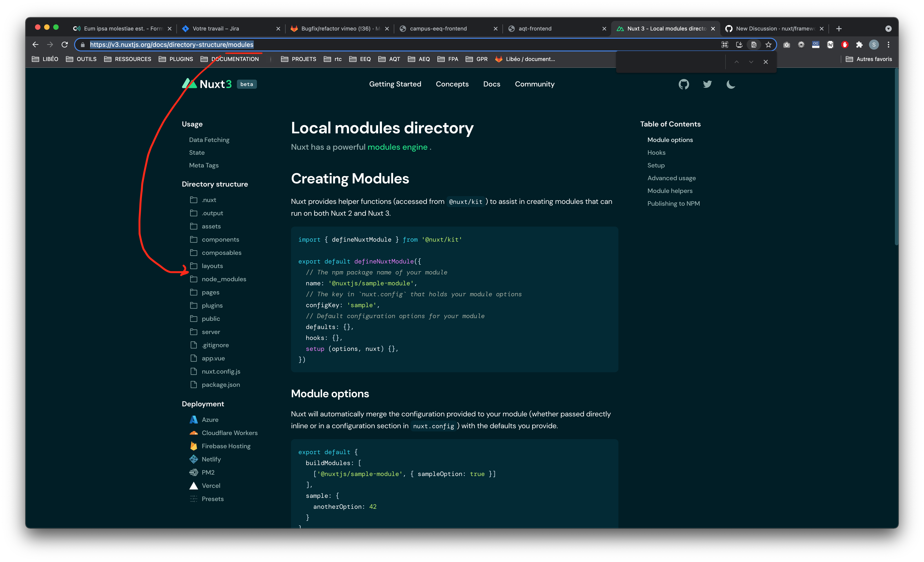924x562 pixels.
Task: Select the Netlify deployment icon
Action: (193, 459)
